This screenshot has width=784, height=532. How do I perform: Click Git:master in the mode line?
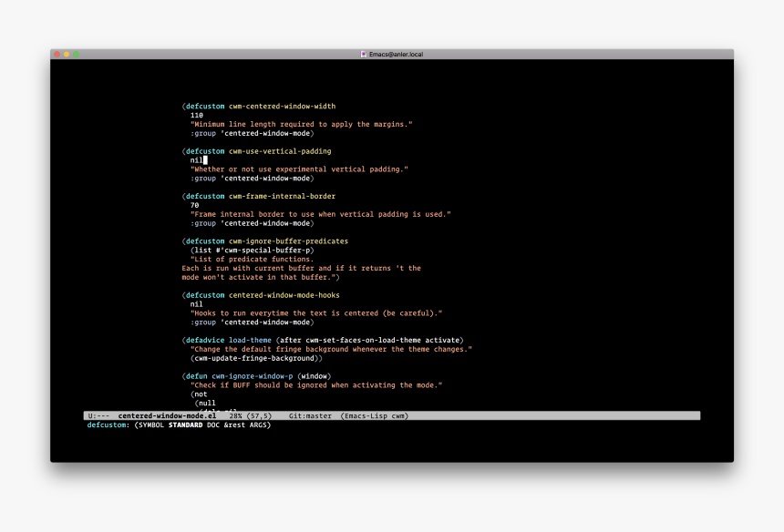[310, 415]
